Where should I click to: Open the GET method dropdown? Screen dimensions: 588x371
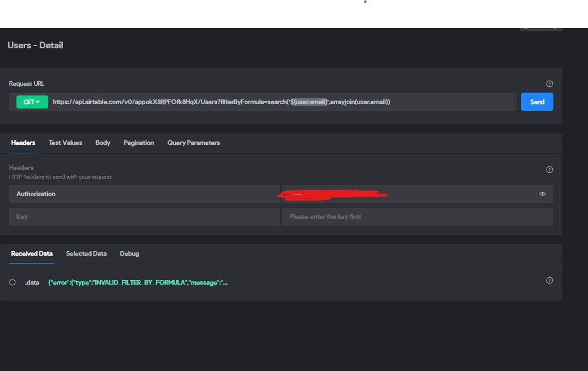tap(32, 102)
